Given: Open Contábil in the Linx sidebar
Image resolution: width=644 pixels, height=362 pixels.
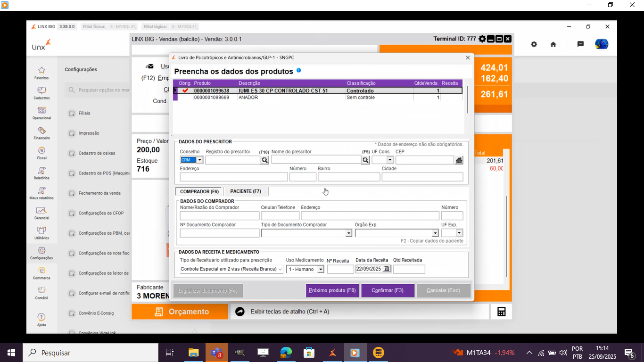Looking at the screenshot, I should click(41, 293).
